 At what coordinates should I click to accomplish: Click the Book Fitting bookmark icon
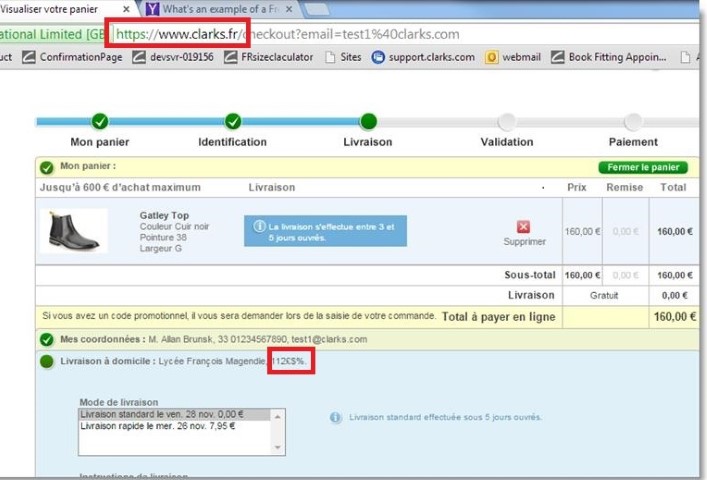tap(557, 57)
